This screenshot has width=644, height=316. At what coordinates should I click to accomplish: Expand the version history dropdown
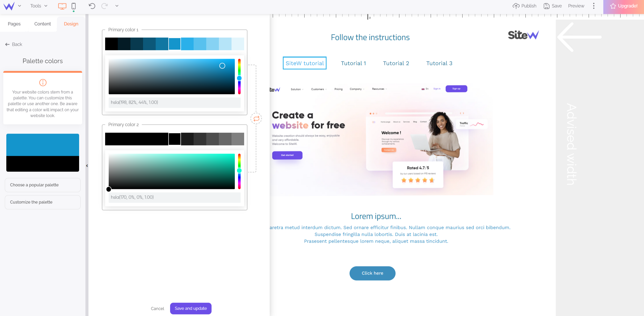point(117,6)
